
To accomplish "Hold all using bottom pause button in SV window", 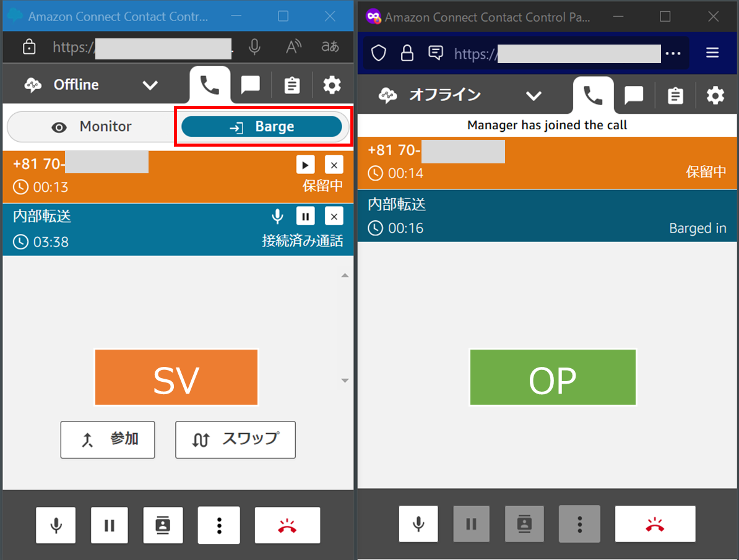I will click(x=110, y=525).
